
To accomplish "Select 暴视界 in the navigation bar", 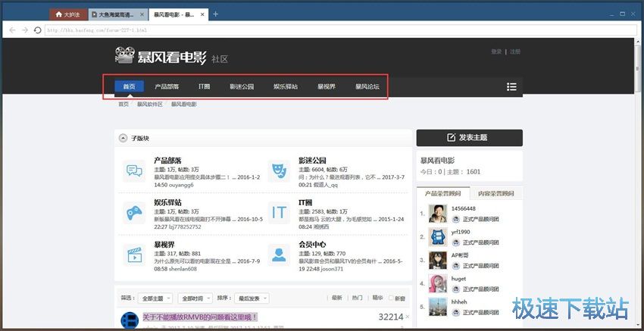I will pos(327,86).
